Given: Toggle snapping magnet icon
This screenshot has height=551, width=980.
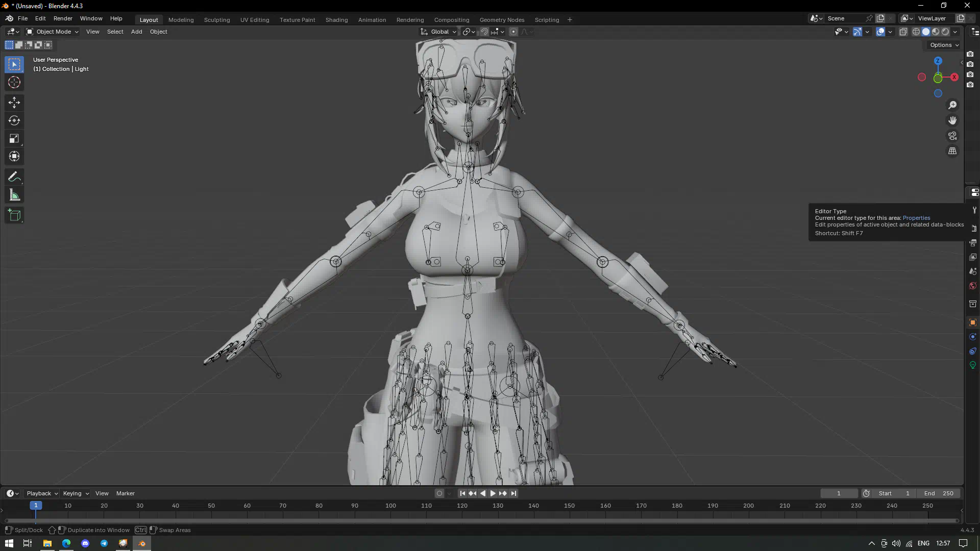Looking at the screenshot, I should pyautogui.click(x=484, y=32).
